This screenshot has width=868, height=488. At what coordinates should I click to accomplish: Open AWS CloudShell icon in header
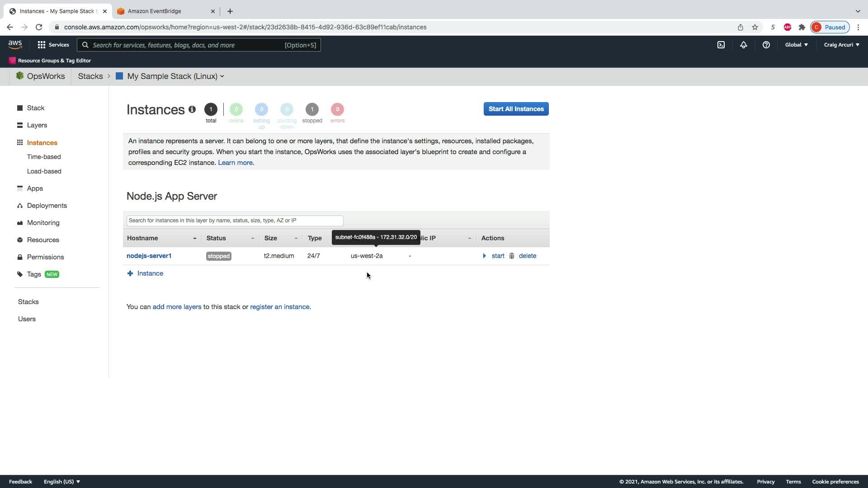[x=721, y=45]
